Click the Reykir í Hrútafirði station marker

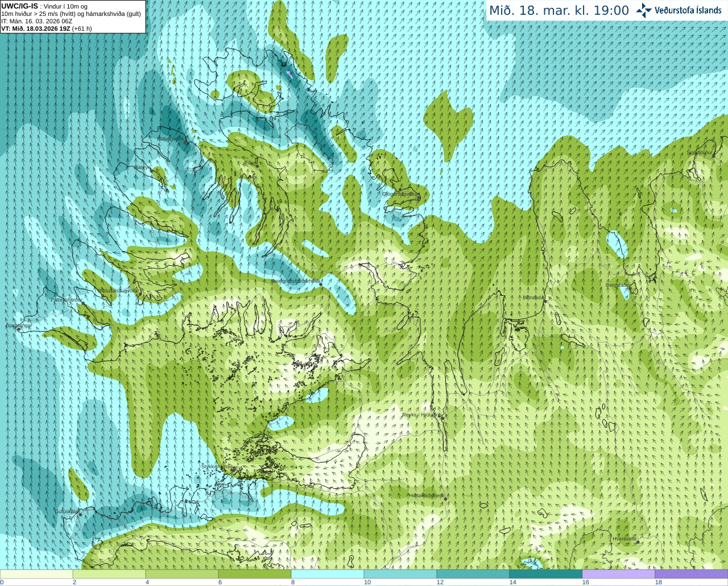coord(442,418)
